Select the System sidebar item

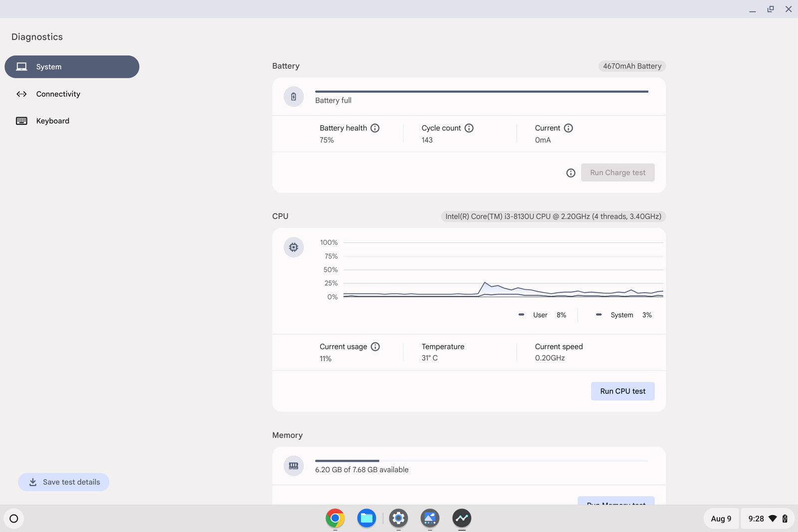point(72,67)
